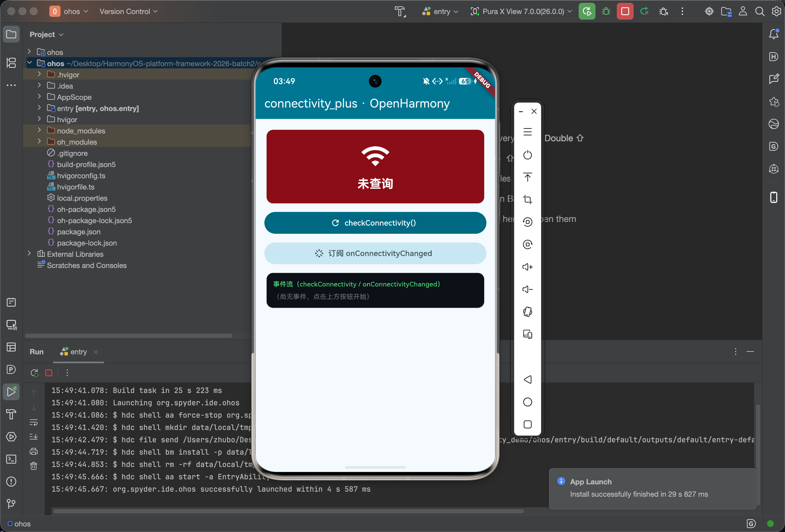Print the console output using the printer icon
The width and height of the screenshot is (785, 532).
point(33,451)
